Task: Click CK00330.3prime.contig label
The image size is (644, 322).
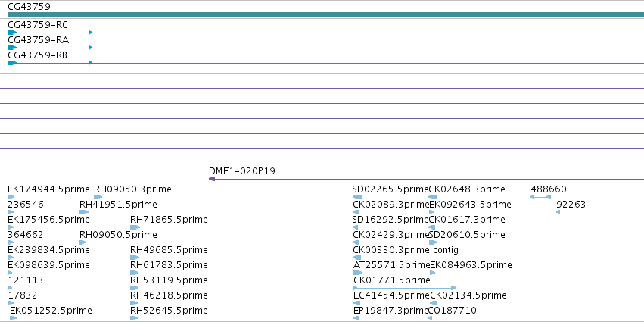Action: coord(406,250)
